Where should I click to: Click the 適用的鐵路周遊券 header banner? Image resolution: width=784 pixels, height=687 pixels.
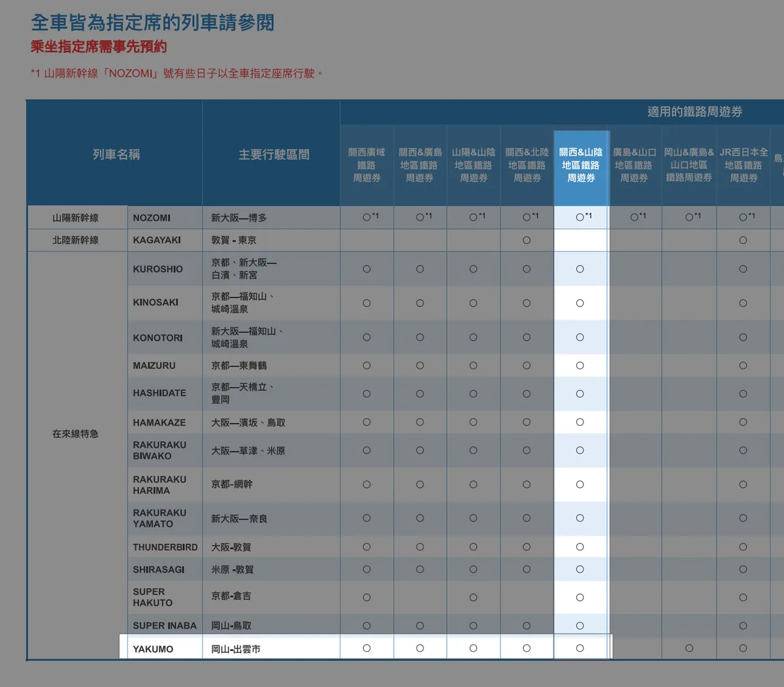point(694,112)
